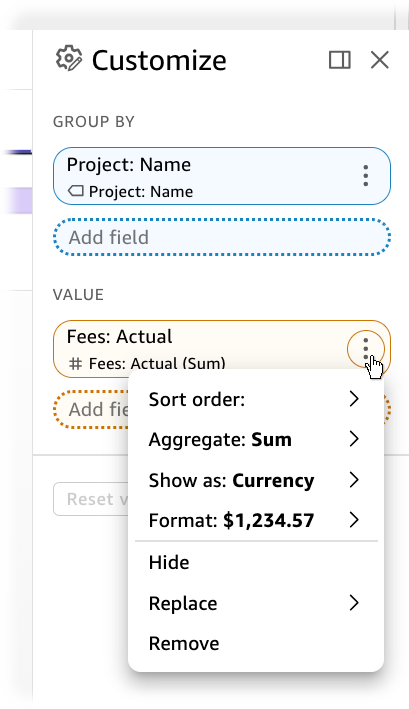This screenshot has height=709, width=409.
Task: Click the GROUP BY section label
Action: pos(94,122)
